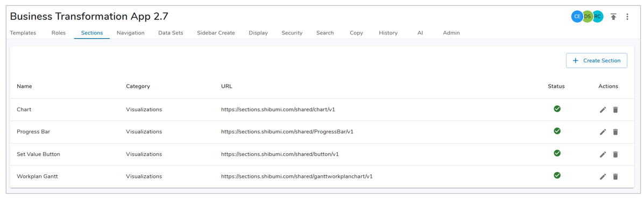Click the upload arrow icon in header
Screen dimensions: 644x199
click(613, 17)
